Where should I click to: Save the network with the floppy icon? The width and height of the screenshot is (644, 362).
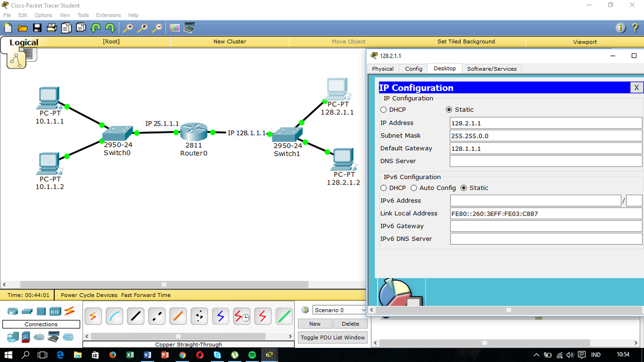pos(37,28)
